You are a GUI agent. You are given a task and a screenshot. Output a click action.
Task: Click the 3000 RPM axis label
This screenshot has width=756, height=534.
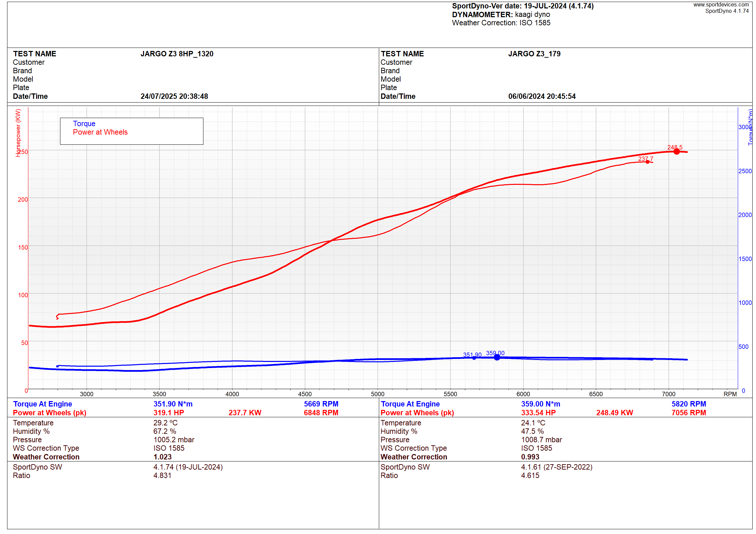[87, 394]
